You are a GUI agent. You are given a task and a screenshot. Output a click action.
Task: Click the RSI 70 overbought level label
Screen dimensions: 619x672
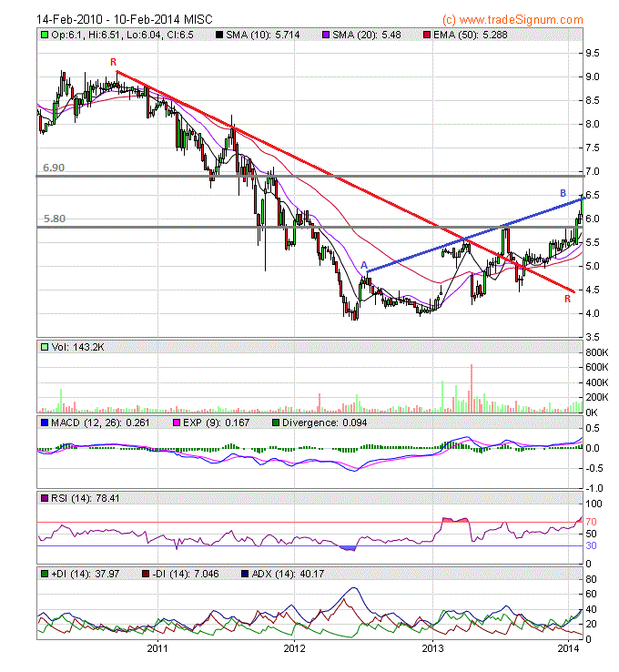click(591, 522)
